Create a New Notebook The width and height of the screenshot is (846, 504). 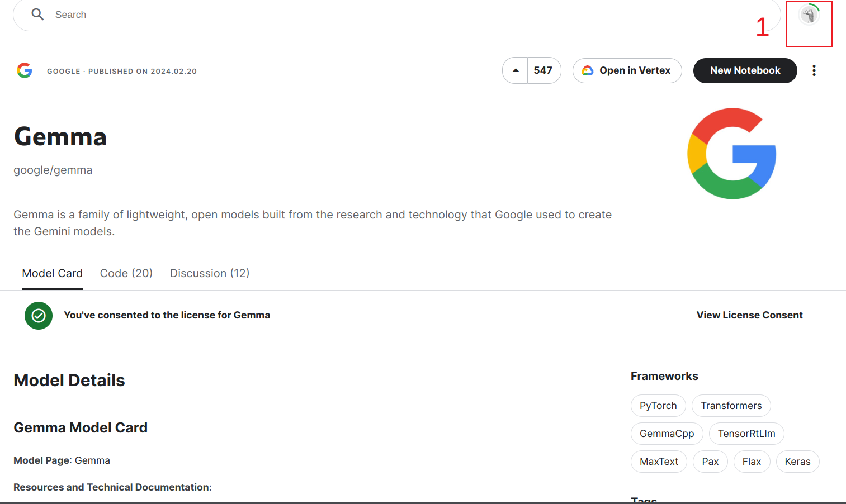point(745,70)
